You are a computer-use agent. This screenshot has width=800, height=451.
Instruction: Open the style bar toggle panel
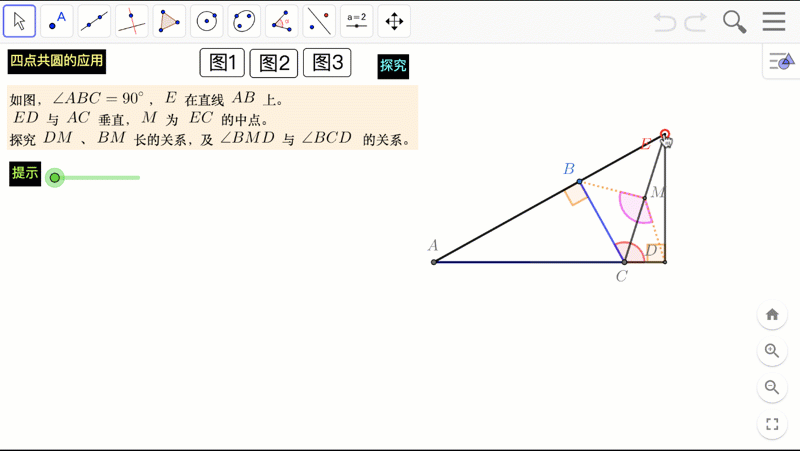tap(782, 61)
